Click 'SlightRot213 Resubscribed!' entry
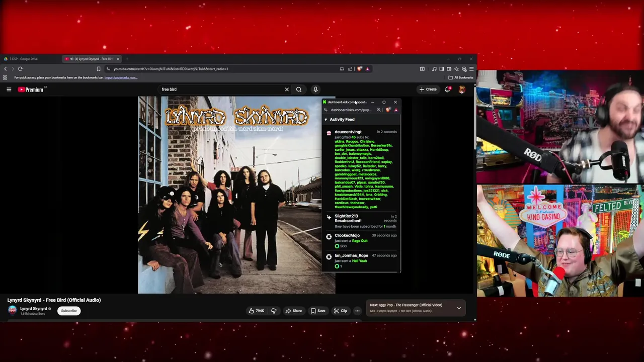 348,218
